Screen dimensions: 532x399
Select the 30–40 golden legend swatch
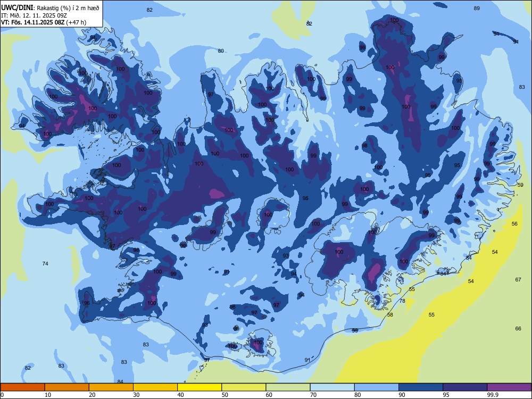[x=155, y=387]
